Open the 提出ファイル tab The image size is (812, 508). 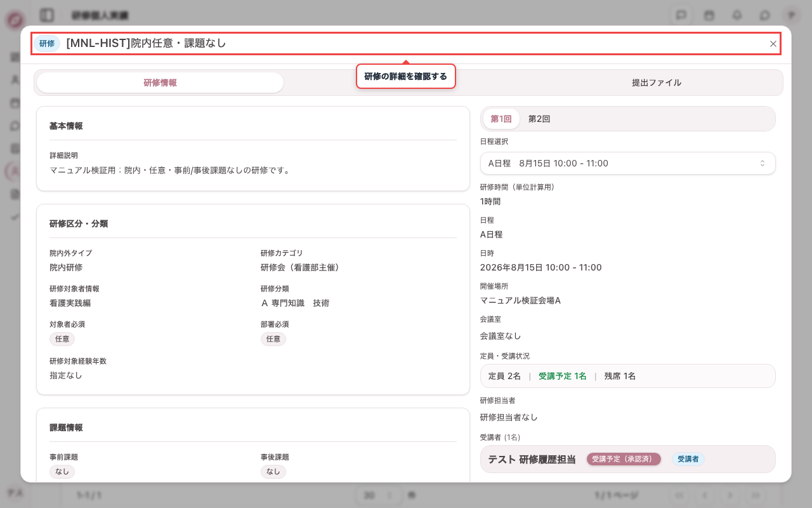click(x=657, y=83)
